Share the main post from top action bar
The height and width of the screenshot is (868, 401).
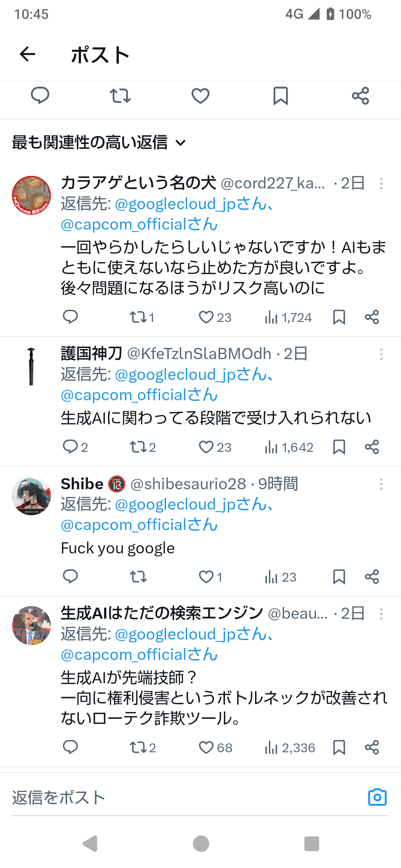361,96
